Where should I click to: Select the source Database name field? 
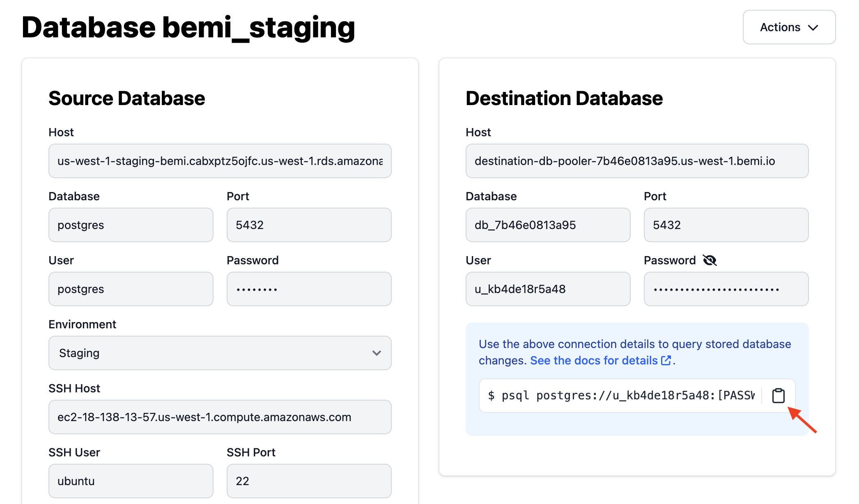click(x=131, y=225)
